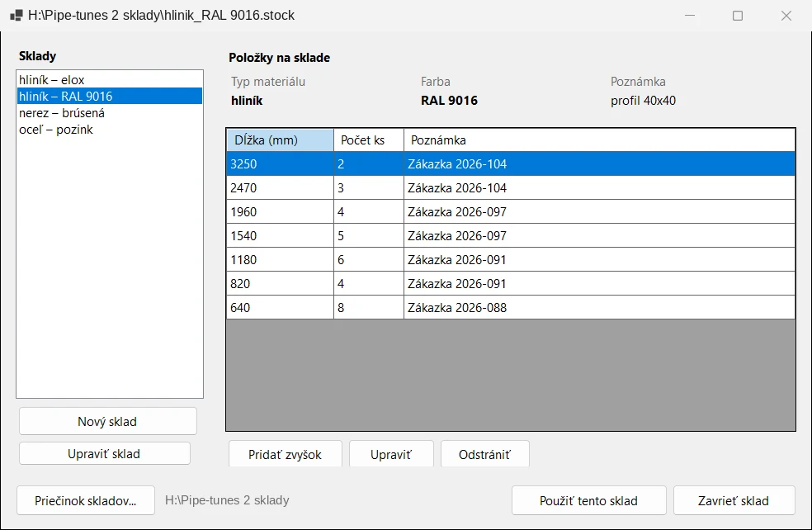
Task: Click the 'H:\Pipe-tunes 2 sklady' folder path label
Action: tap(227, 500)
